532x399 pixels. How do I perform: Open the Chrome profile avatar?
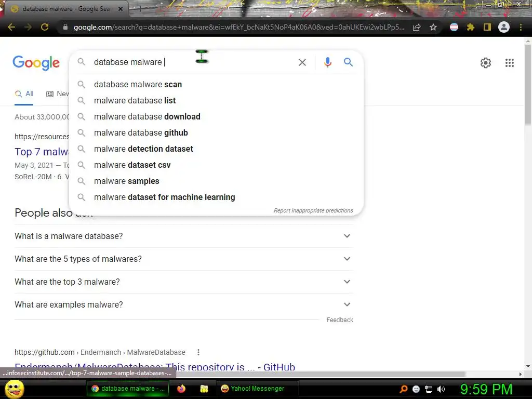click(504, 27)
